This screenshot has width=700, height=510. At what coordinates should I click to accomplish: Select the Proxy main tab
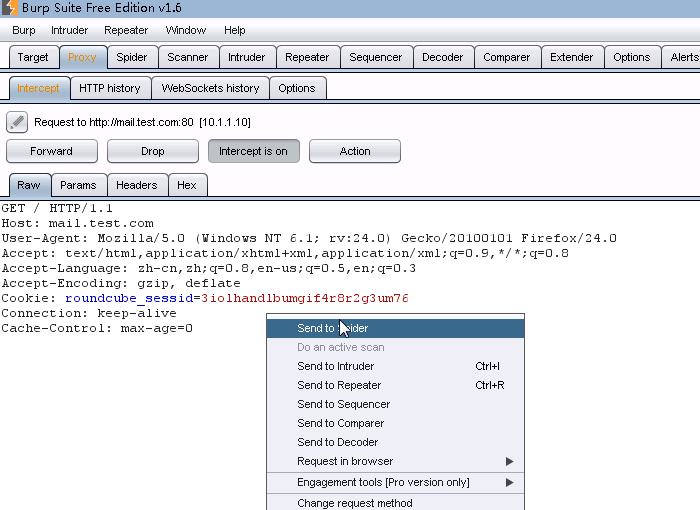(x=82, y=57)
